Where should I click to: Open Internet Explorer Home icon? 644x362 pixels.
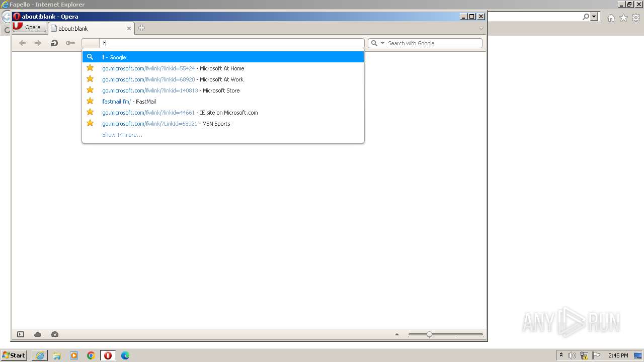coord(611,18)
